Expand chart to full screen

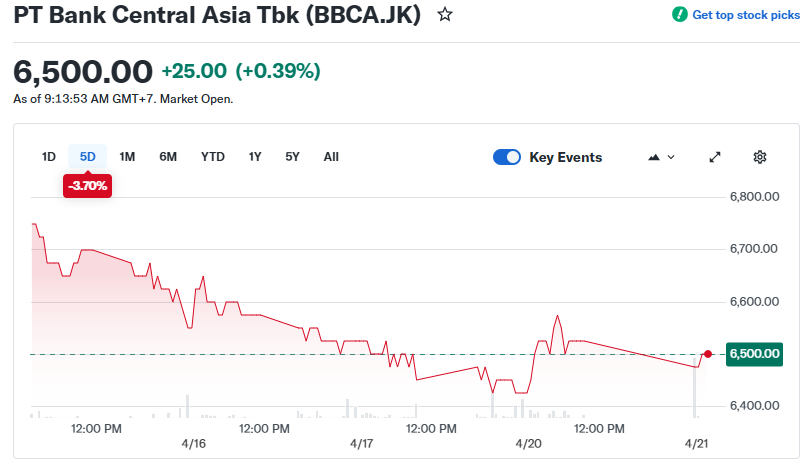[715, 157]
